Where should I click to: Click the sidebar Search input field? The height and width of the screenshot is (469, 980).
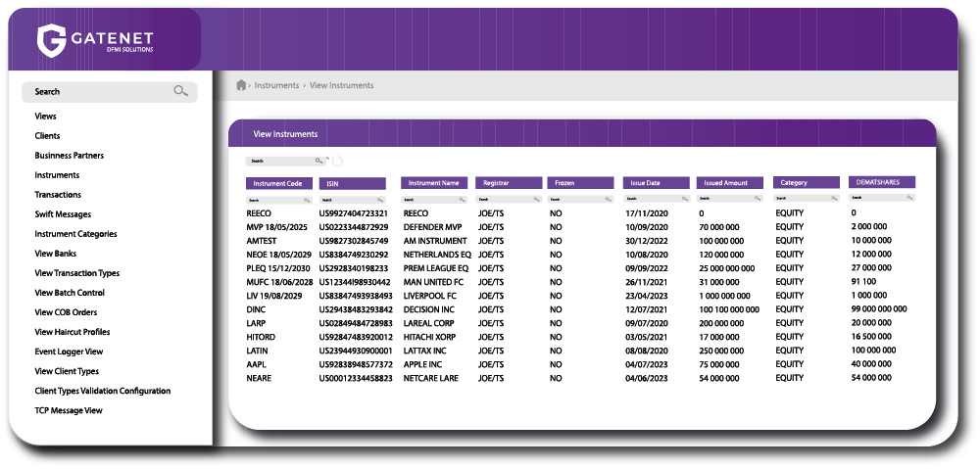coord(98,92)
